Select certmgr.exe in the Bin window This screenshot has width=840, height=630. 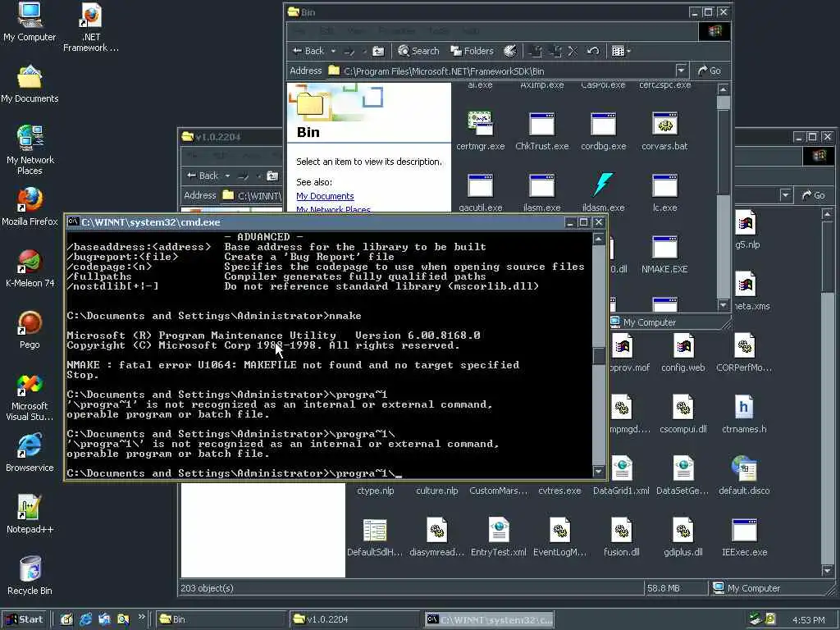tap(480, 130)
